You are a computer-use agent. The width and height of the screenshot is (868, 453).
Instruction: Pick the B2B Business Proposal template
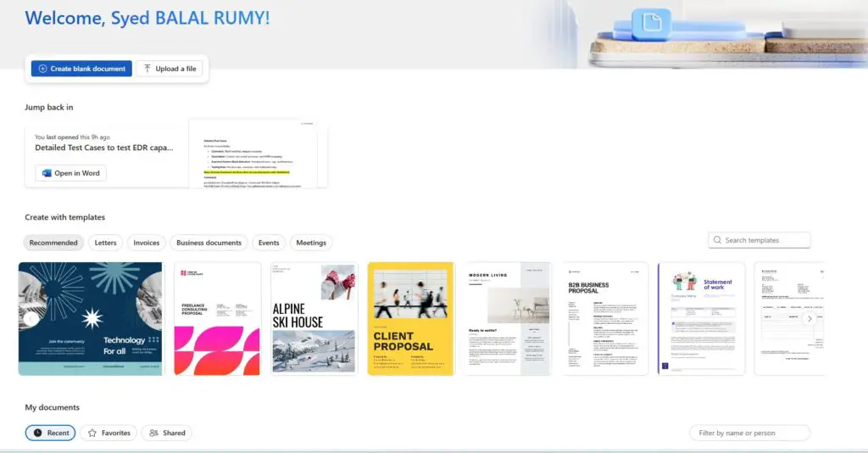click(606, 318)
